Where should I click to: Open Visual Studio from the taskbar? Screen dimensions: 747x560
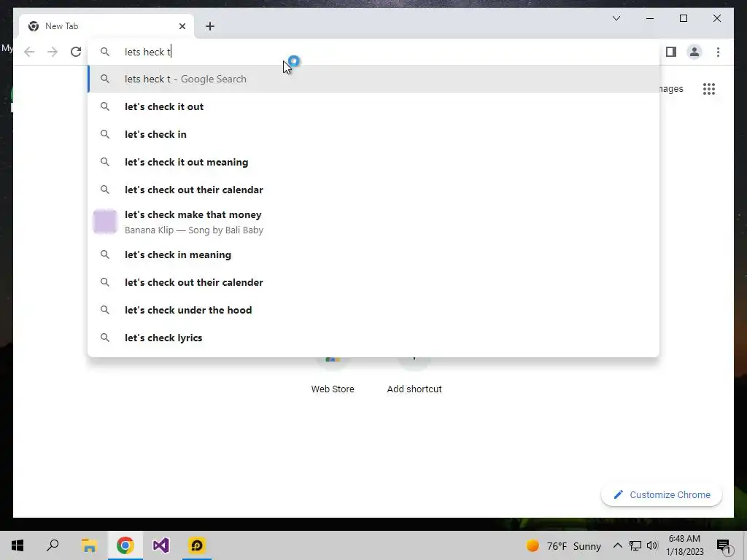pyautogui.click(x=161, y=545)
